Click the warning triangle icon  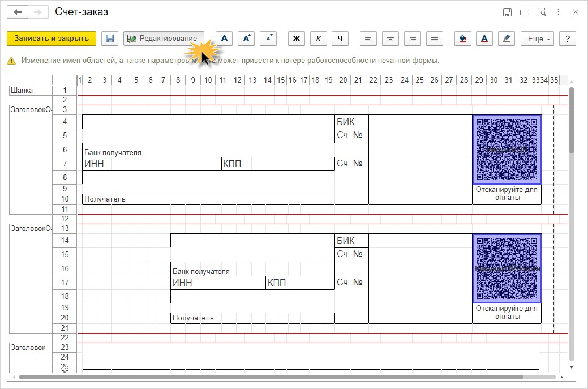(12, 61)
